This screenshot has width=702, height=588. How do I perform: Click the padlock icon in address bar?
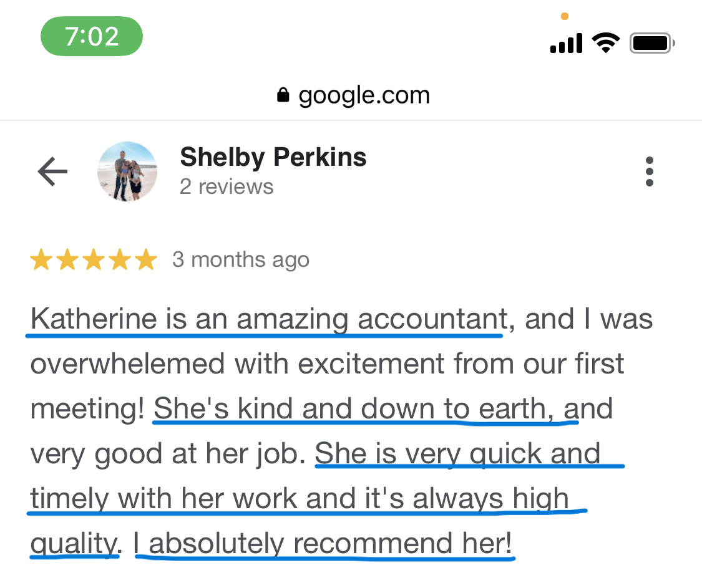click(283, 95)
